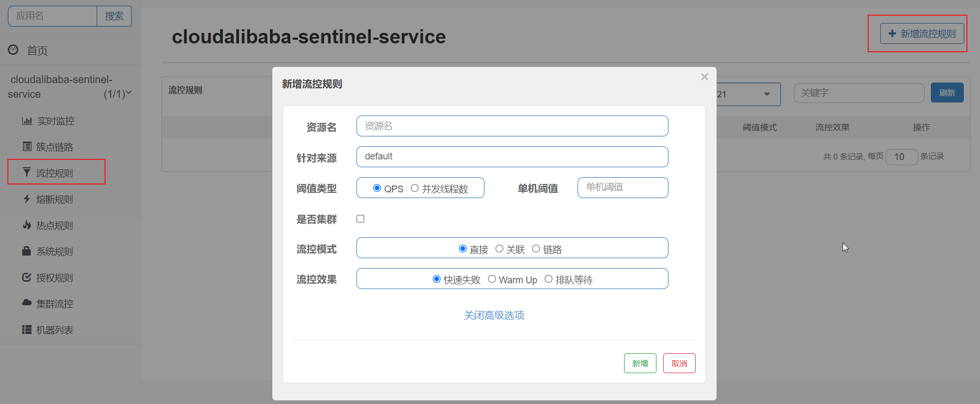Viewport: 980px width, 404px height.
Task: Click the 资源名 input field
Action: [512, 126]
